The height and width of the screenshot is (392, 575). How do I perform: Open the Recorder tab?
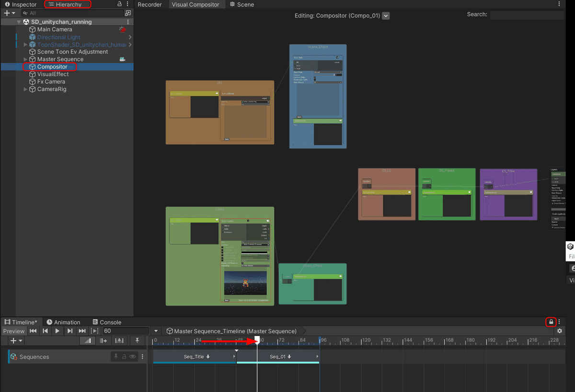[149, 4]
